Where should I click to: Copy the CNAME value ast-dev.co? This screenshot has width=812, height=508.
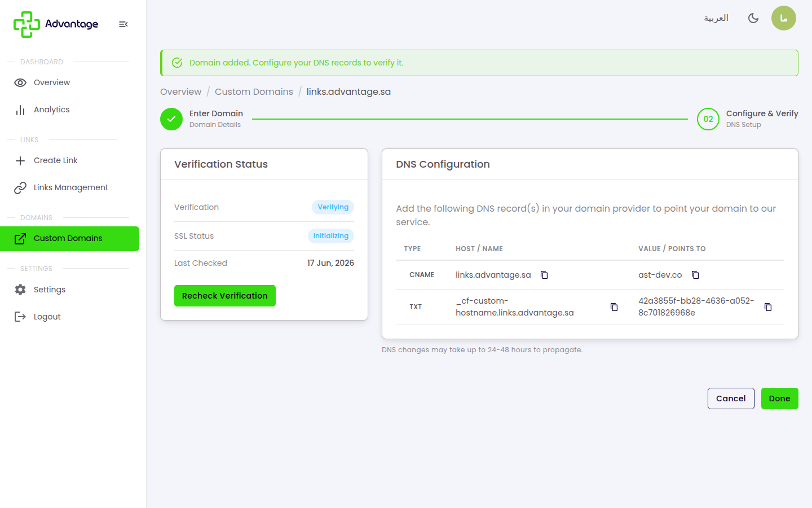(695, 275)
